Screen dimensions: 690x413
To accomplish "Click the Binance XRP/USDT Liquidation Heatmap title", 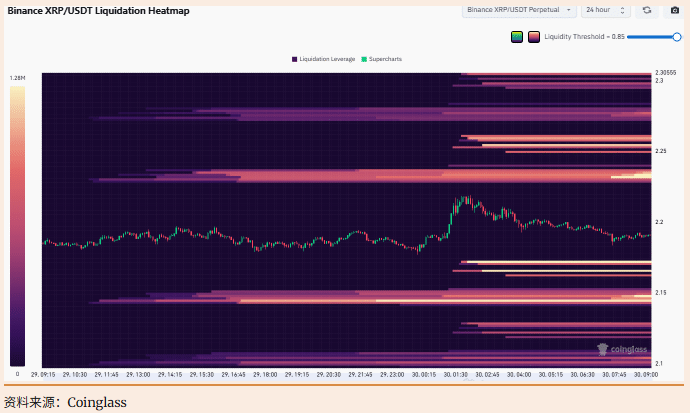I will 99,11.
